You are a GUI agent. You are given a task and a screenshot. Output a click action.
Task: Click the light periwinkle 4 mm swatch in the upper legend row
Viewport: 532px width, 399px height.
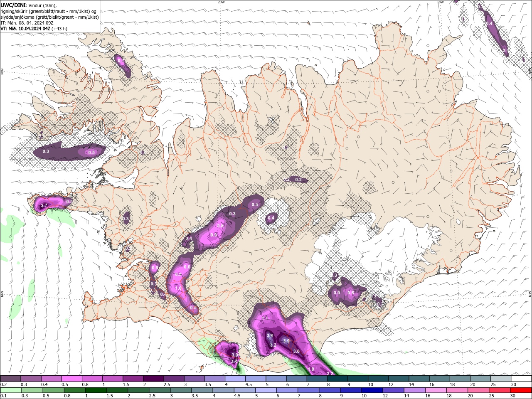(235, 378)
